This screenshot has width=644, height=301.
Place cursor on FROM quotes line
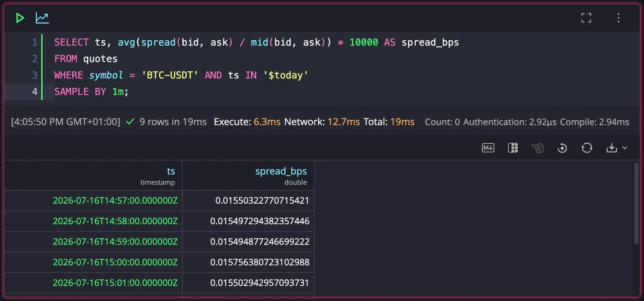coord(86,59)
